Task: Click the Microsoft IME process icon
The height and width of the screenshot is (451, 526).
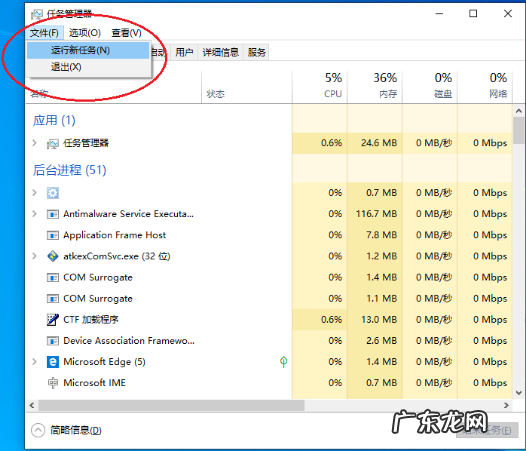Action: pyautogui.click(x=53, y=383)
